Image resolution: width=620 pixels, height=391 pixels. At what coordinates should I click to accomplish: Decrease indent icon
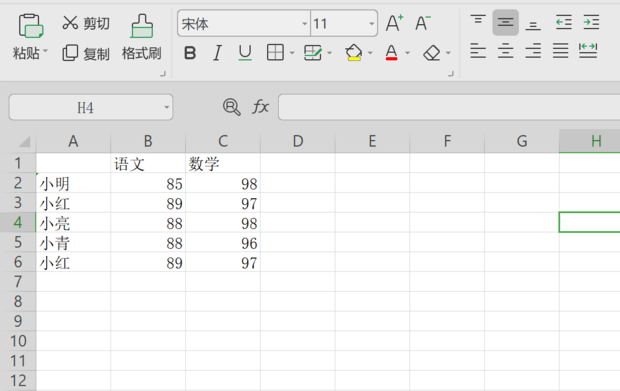[x=563, y=22]
